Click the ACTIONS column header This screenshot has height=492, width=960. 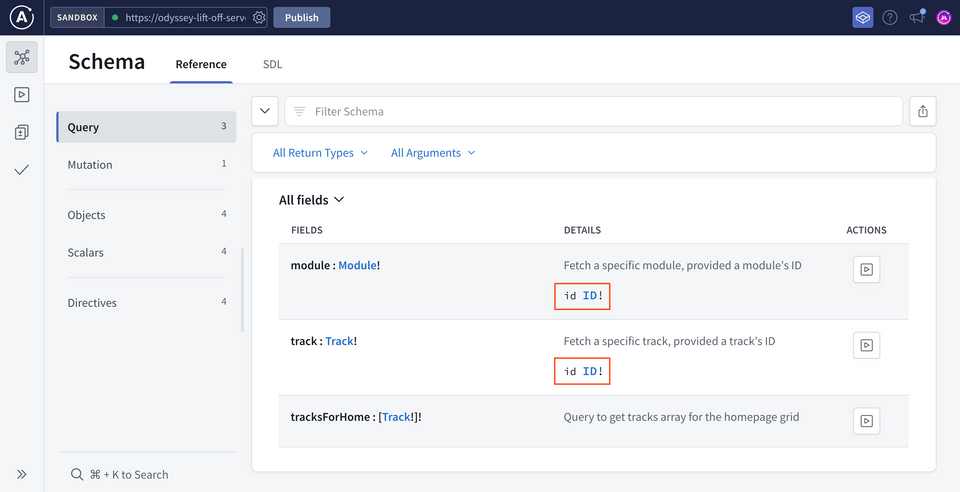(866, 230)
